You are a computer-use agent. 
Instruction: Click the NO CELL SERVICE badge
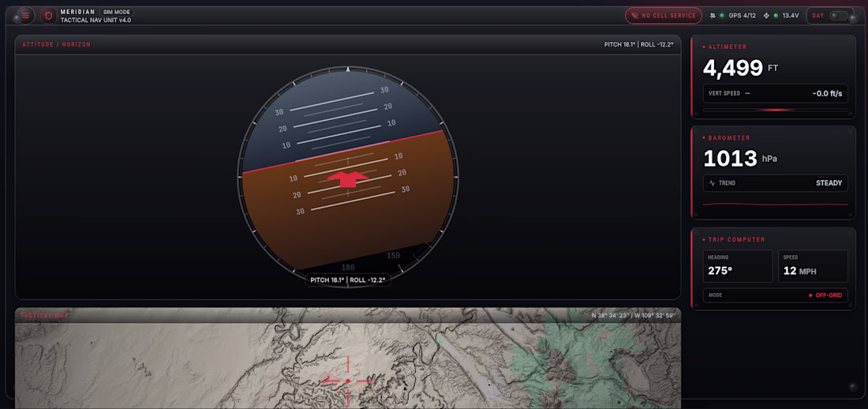pos(663,16)
